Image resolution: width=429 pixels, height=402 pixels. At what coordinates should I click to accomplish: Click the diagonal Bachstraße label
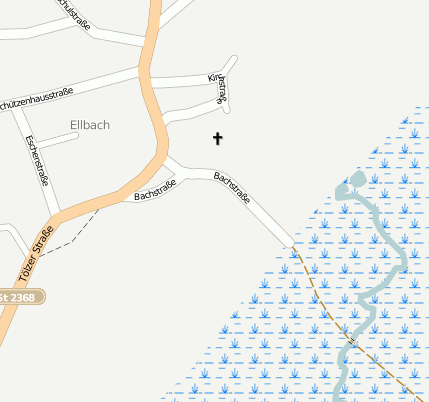point(232,188)
